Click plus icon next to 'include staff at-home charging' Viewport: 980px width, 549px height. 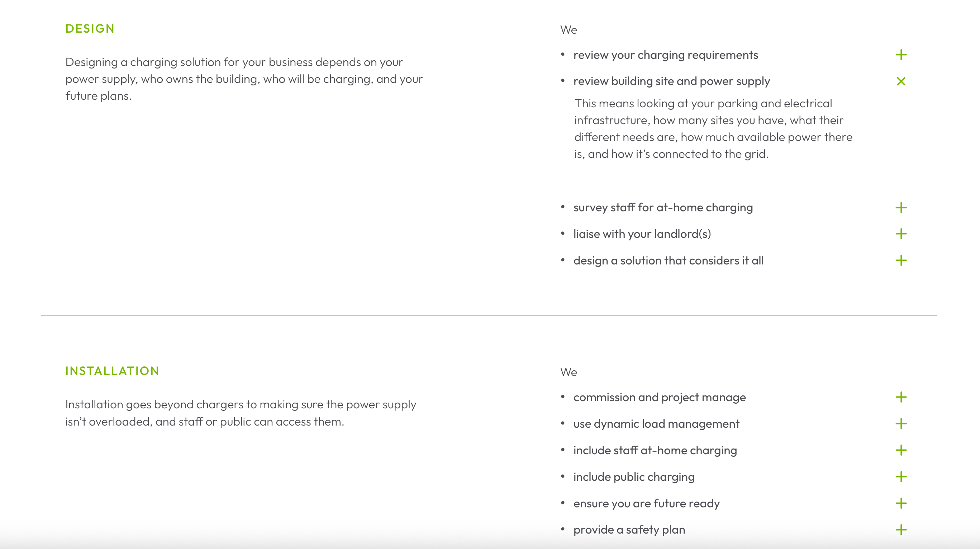(901, 450)
